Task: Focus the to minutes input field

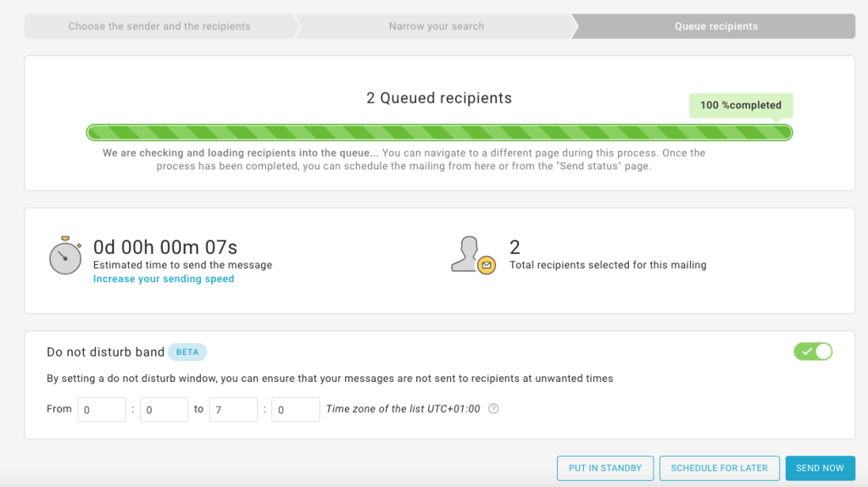Action: coord(296,410)
